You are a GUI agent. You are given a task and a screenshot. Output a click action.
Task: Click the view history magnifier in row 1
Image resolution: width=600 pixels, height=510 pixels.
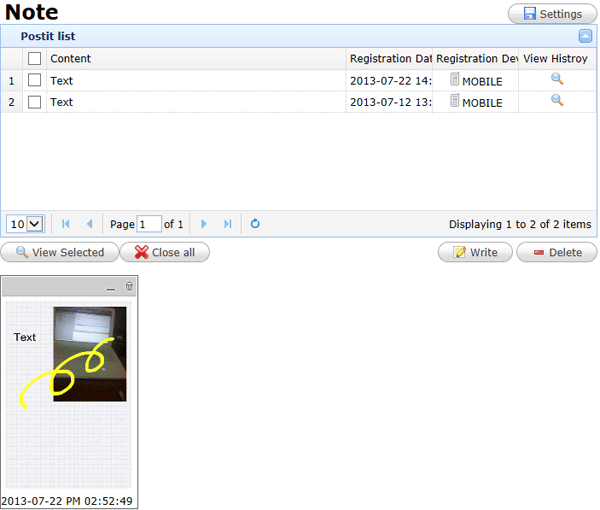(557, 79)
